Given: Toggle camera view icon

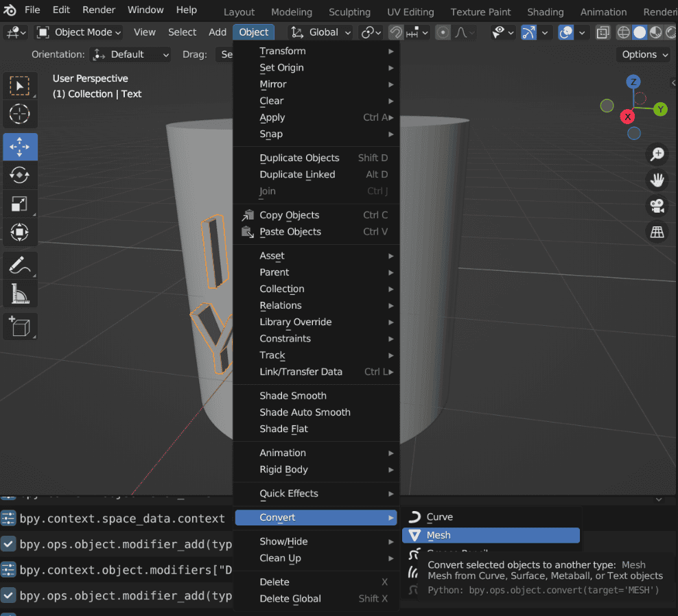Looking at the screenshot, I should click(x=657, y=206).
